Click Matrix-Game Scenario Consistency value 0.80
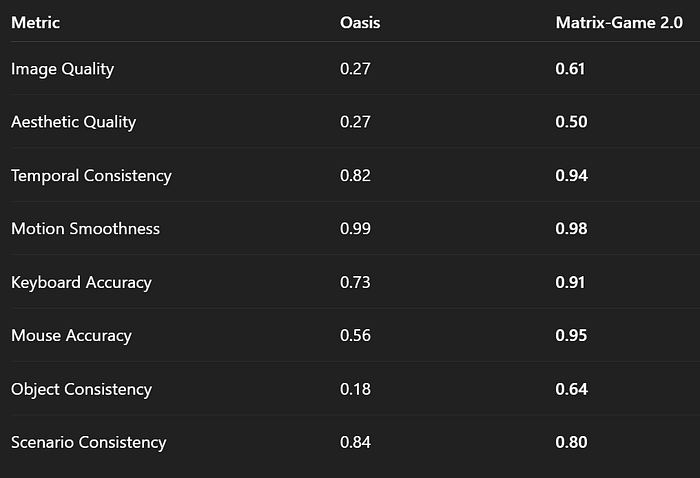This screenshot has height=478, width=700. click(x=571, y=442)
